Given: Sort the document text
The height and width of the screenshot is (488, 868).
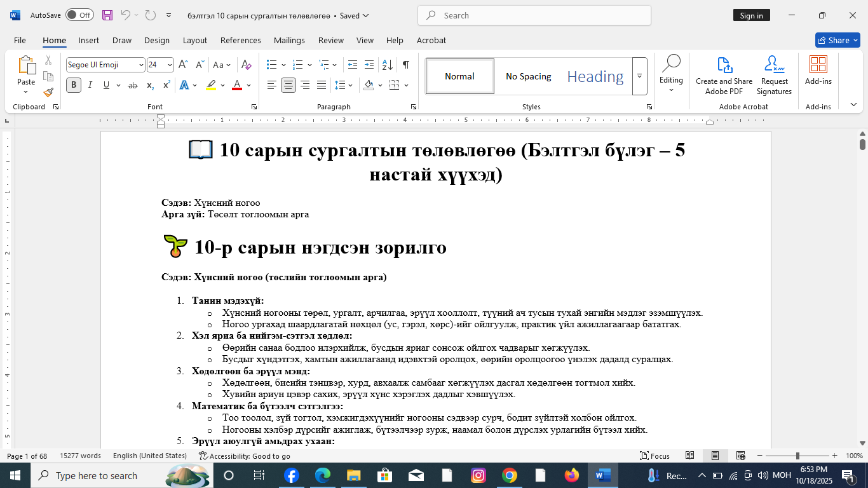Looking at the screenshot, I should pos(386,64).
